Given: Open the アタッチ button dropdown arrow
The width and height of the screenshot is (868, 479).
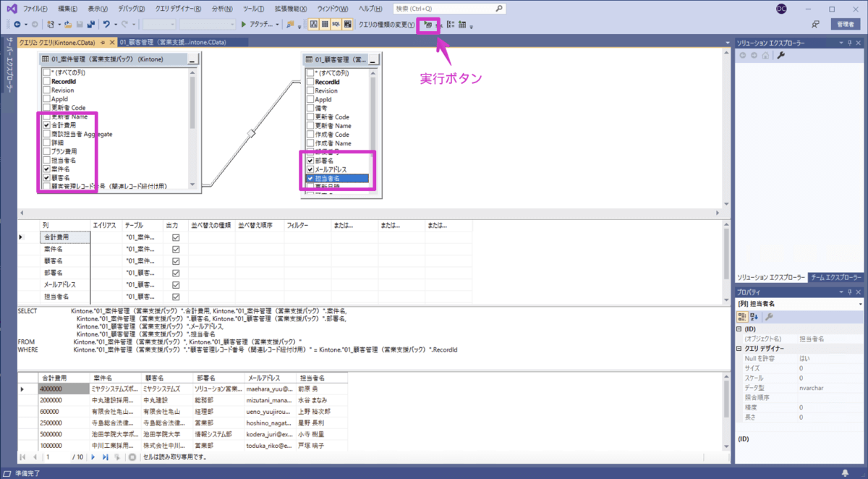Looking at the screenshot, I should tap(277, 25).
